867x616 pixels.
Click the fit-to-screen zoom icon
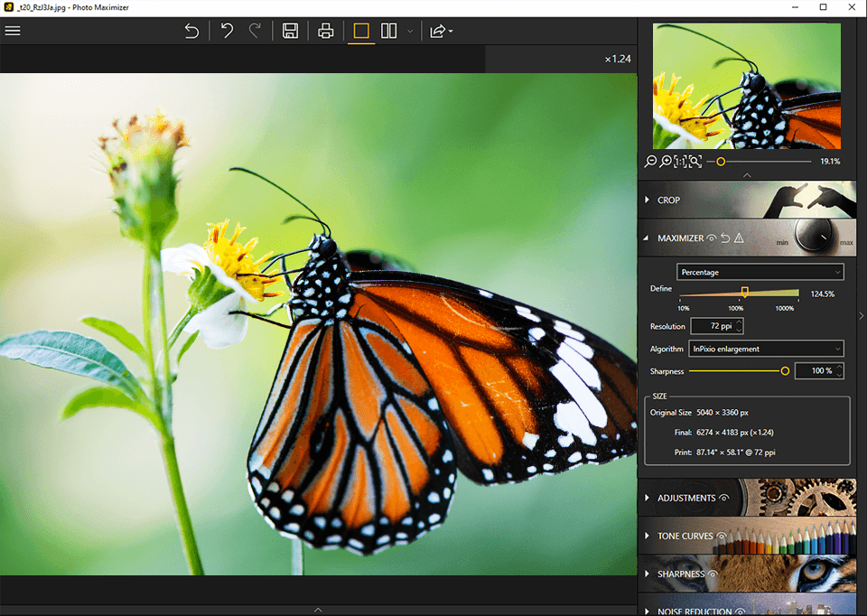click(x=696, y=161)
